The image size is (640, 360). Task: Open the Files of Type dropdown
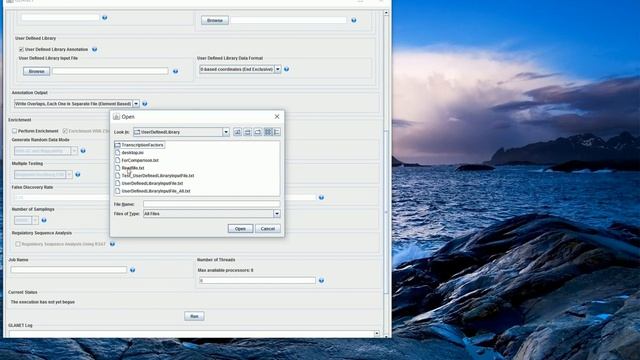point(277,214)
